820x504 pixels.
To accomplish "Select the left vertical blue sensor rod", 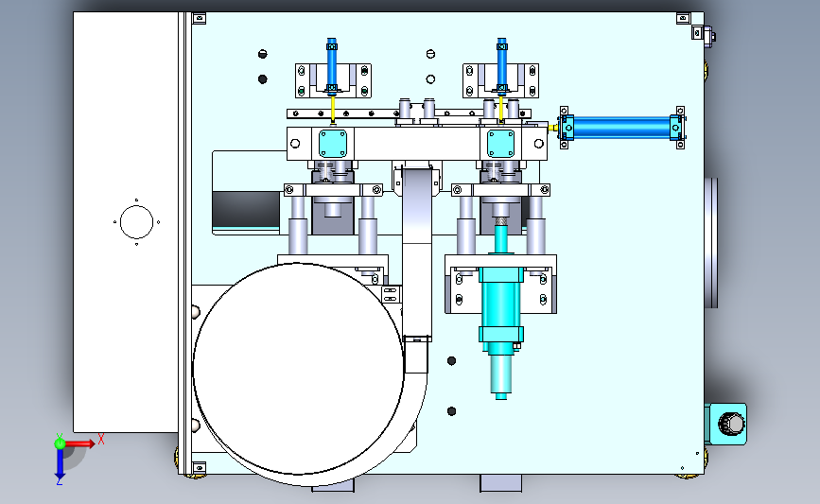I will (332, 66).
